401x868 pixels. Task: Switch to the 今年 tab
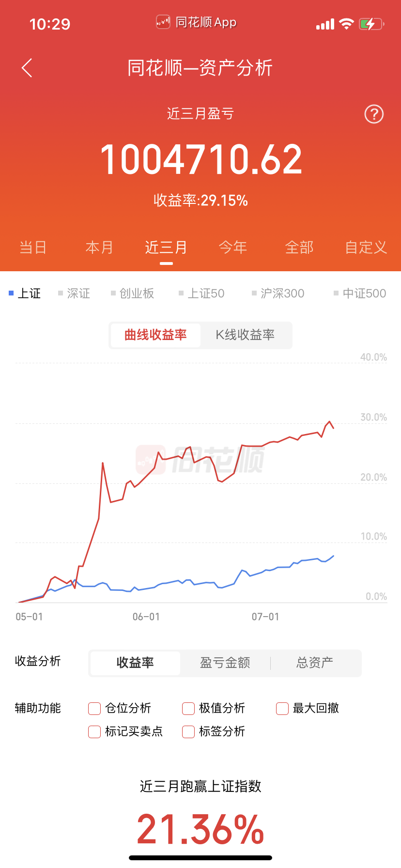(233, 248)
